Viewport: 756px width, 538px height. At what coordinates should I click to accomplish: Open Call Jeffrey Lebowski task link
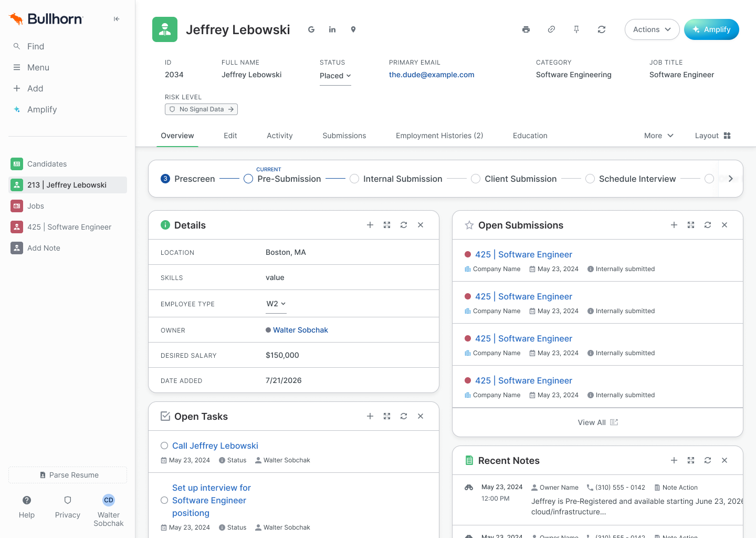[215, 446]
